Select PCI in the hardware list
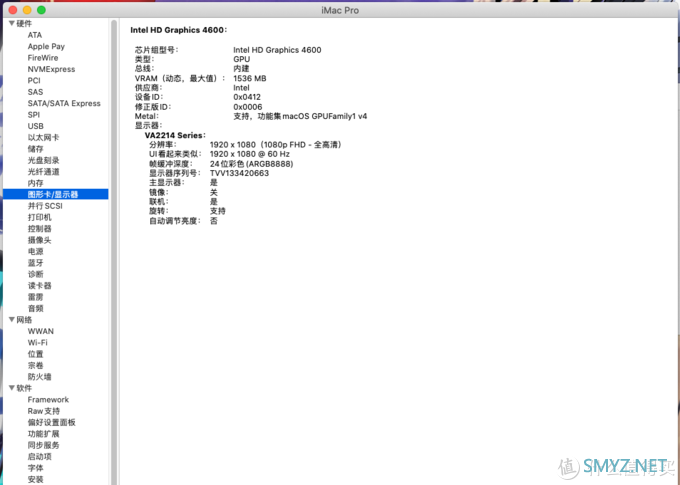 click(x=34, y=81)
